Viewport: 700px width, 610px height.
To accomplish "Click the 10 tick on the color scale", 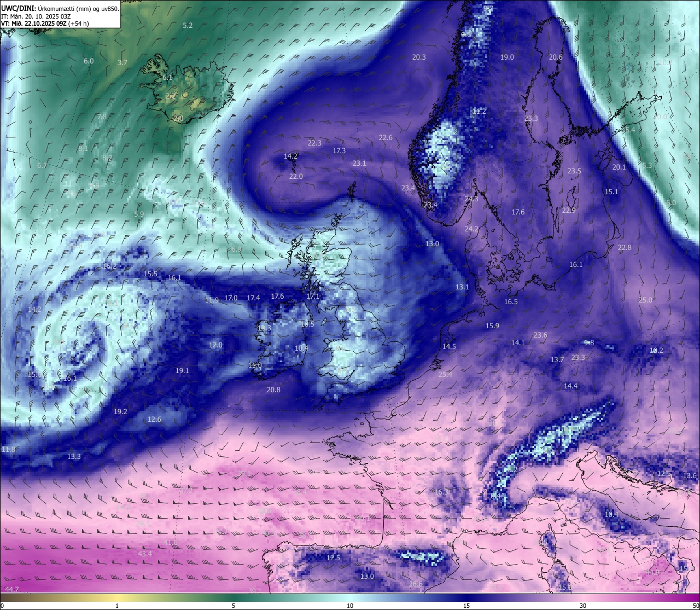I will click(350, 606).
